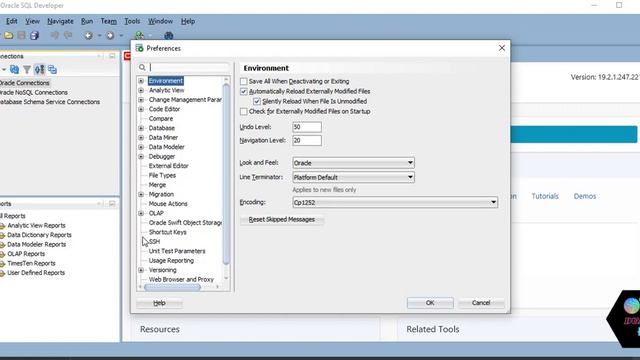Click the preferences tree horizontal scrollbar

point(173,287)
